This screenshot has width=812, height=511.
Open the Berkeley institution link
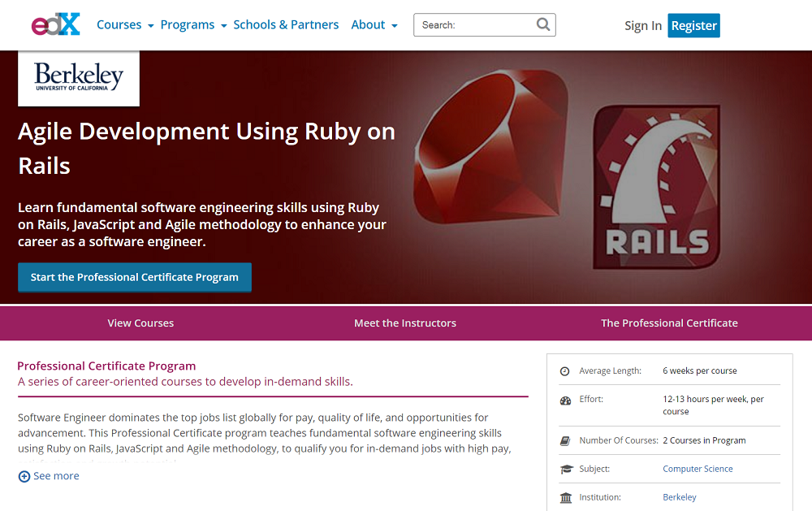point(680,497)
